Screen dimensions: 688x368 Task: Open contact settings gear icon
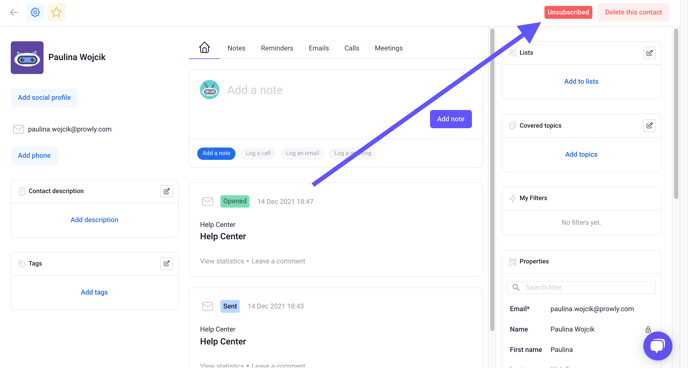pyautogui.click(x=35, y=12)
